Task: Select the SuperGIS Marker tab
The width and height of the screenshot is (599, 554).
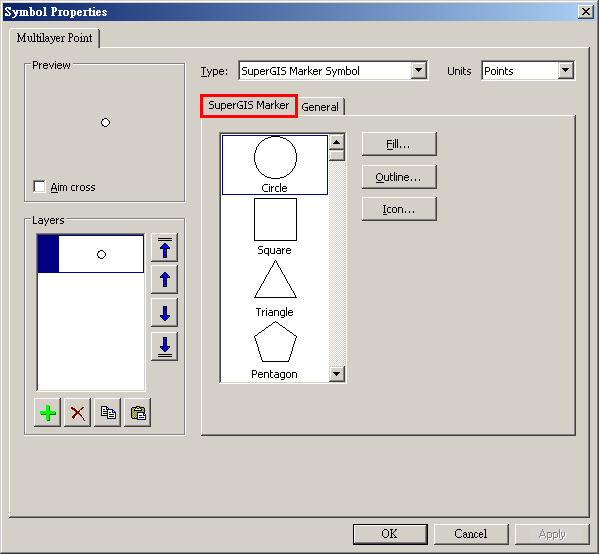Action: [x=249, y=105]
